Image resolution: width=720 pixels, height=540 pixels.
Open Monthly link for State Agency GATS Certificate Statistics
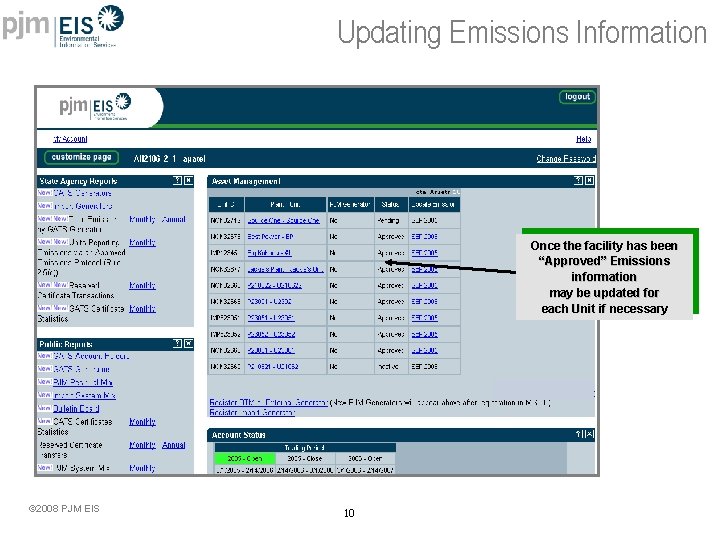pyautogui.click(x=142, y=309)
